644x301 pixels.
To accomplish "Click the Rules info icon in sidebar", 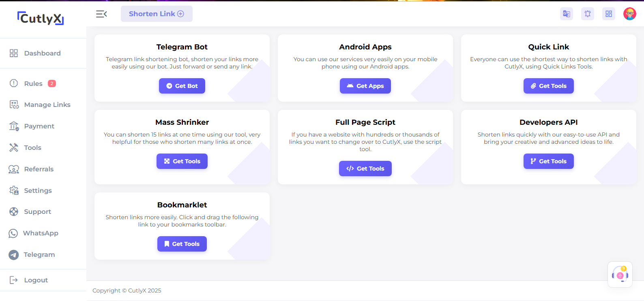I will tap(14, 83).
